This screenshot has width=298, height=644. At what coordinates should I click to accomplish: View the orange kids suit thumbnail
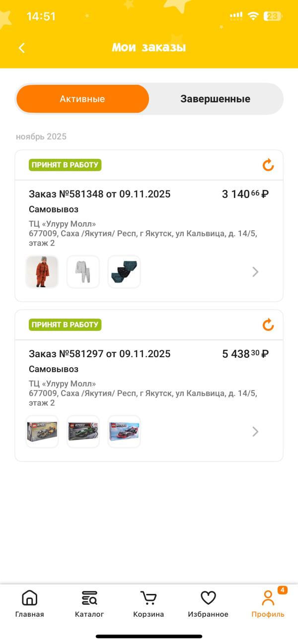click(42, 272)
